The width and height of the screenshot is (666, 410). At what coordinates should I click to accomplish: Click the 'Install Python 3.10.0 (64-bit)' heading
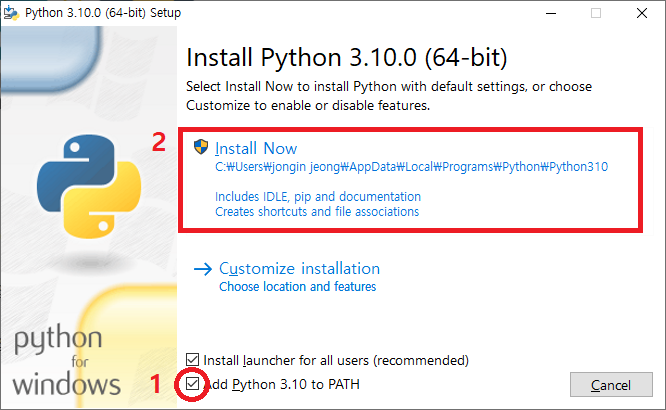tap(347, 58)
